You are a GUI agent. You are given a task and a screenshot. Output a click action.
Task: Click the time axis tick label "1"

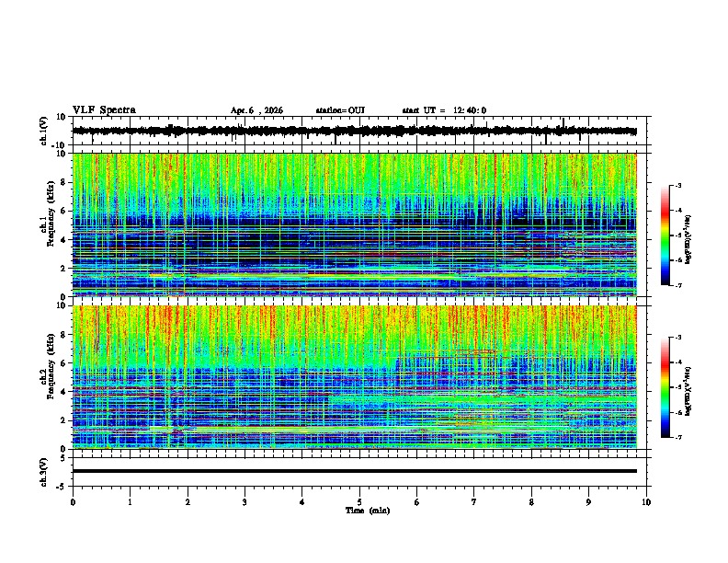point(130,502)
